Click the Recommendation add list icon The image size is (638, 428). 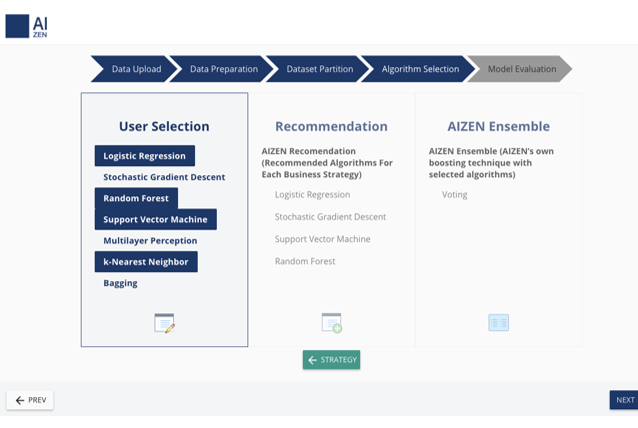pos(331,323)
